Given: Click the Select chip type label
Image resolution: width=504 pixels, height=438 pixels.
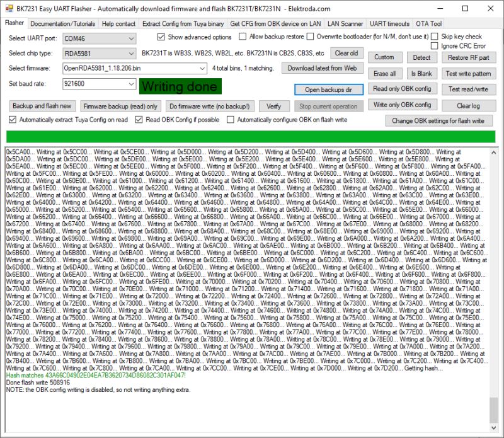Looking at the screenshot, I should tap(30, 54).
